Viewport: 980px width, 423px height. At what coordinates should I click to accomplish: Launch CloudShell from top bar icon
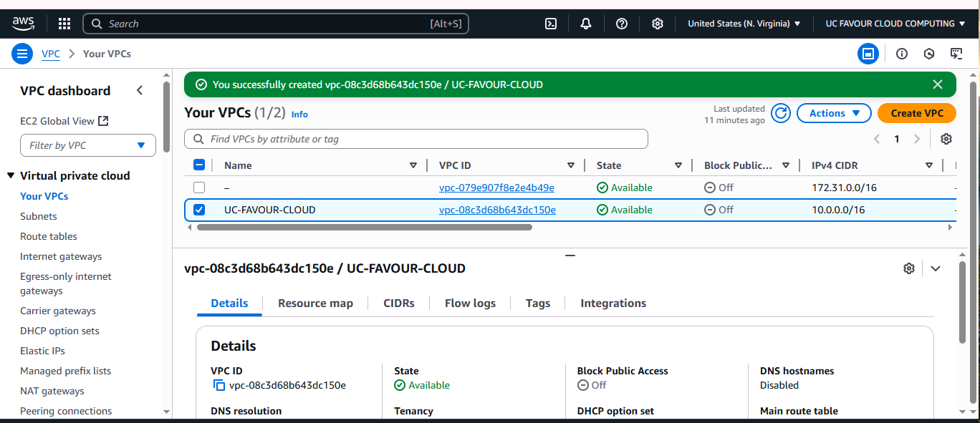click(551, 24)
